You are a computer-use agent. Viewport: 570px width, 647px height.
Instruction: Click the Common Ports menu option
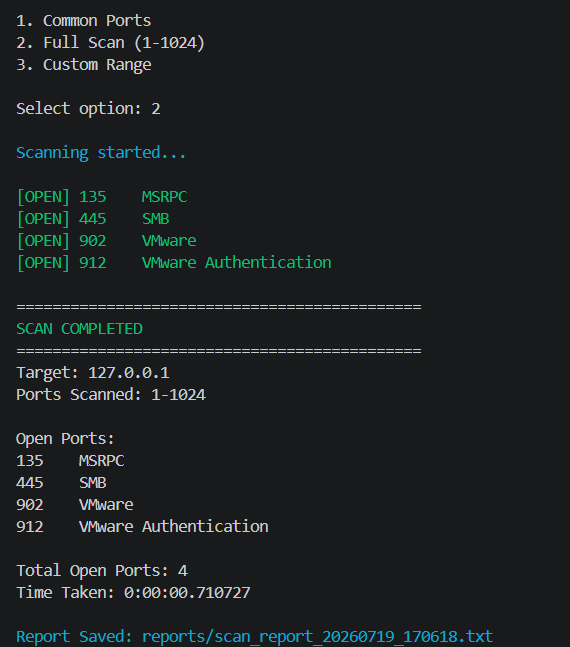point(83,21)
